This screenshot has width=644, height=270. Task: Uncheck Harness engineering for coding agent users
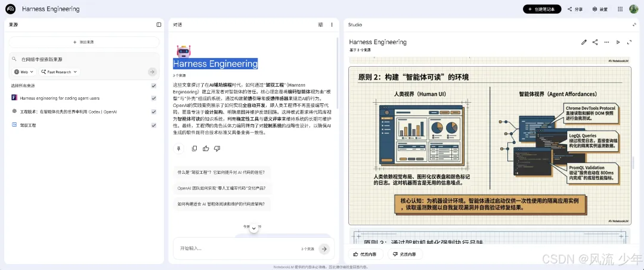coord(154,98)
